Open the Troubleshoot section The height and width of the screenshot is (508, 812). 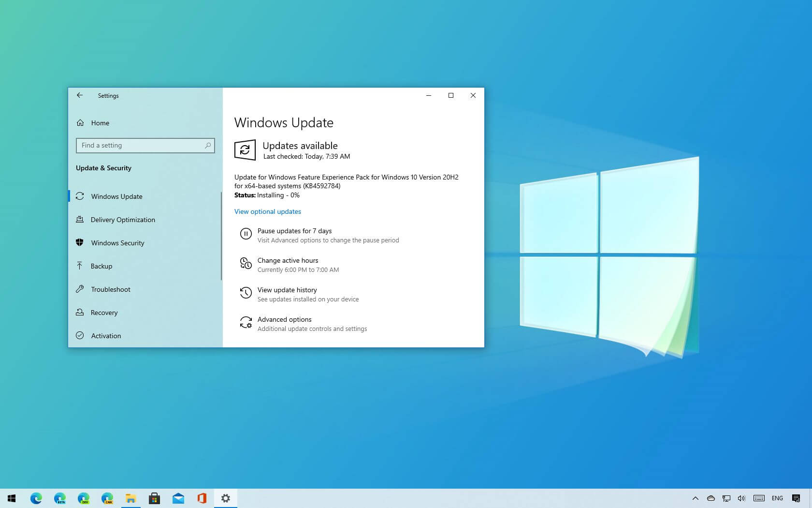click(145, 289)
